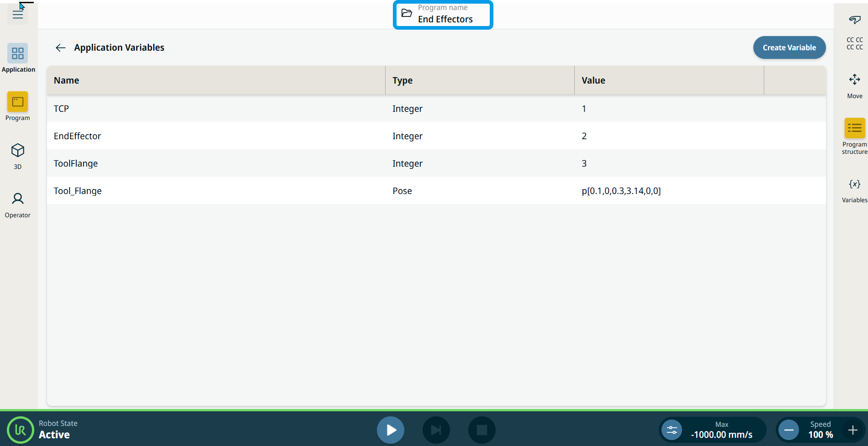Open the max speed settings sliders icon
This screenshot has width=868, height=446.
click(672, 430)
